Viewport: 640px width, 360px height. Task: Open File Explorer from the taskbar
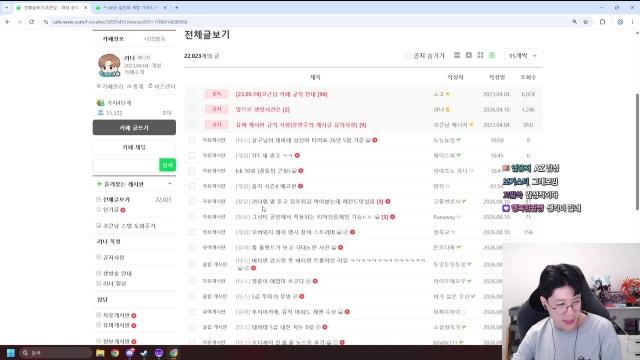click(x=100, y=353)
